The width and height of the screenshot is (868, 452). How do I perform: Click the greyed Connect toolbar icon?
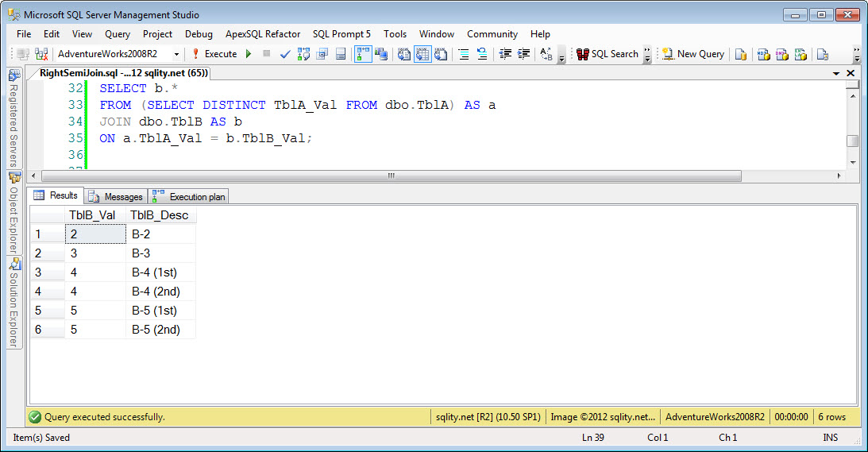pos(23,54)
